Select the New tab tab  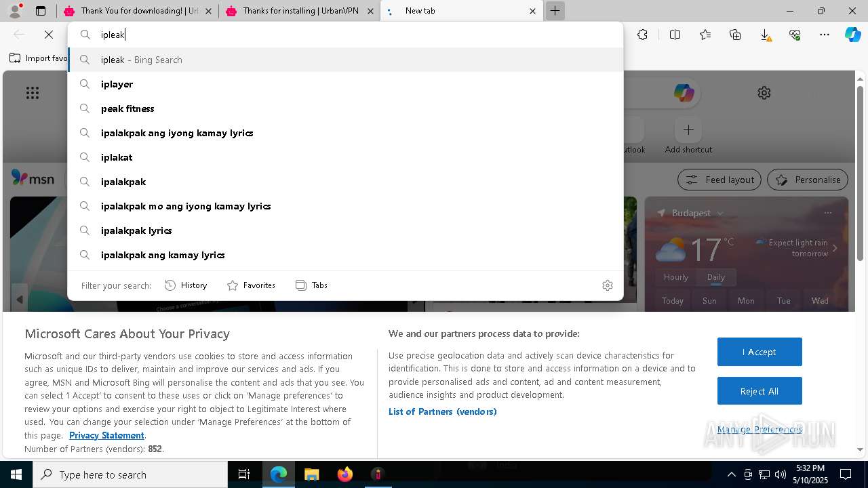click(461, 11)
